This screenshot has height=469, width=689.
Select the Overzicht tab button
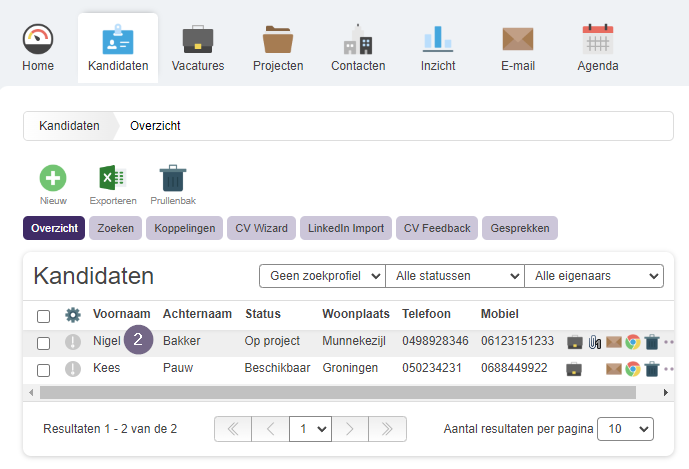pyautogui.click(x=54, y=228)
